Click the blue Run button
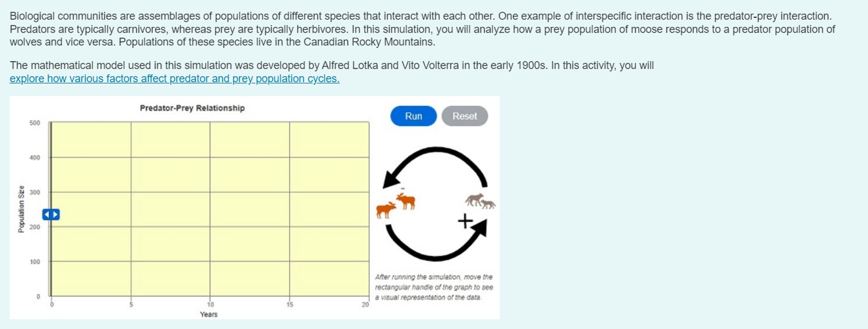The height and width of the screenshot is (329, 868). [413, 116]
